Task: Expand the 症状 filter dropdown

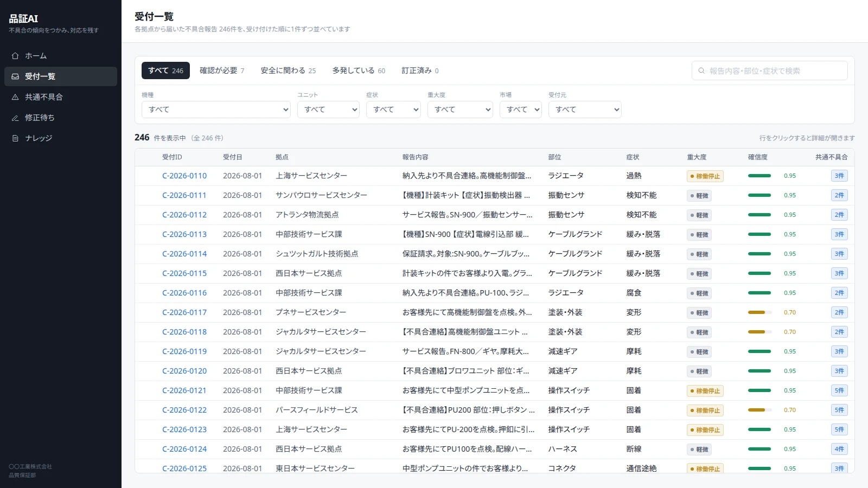Action: click(x=393, y=110)
